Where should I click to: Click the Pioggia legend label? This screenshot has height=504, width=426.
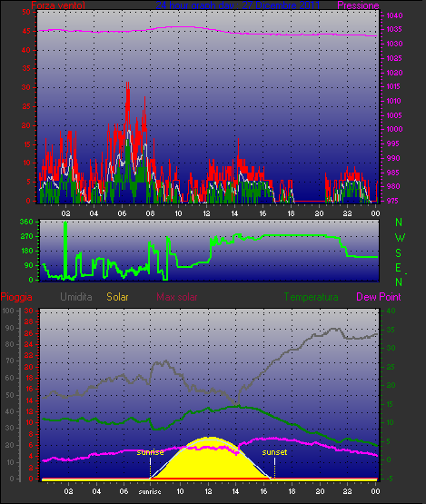pyautogui.click(x=16, y=297)
